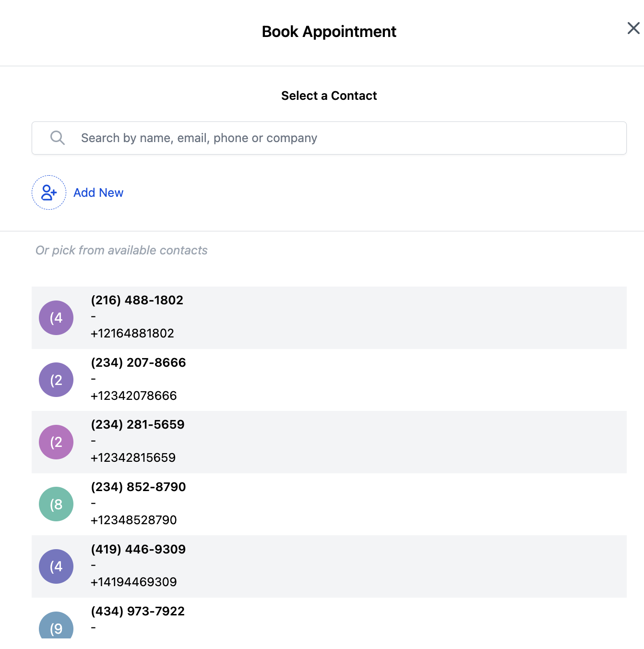Click blue avatar for (419) 446-9309
Image resolution: width=644 pixels, height=649 pixels.
(56, 566)
